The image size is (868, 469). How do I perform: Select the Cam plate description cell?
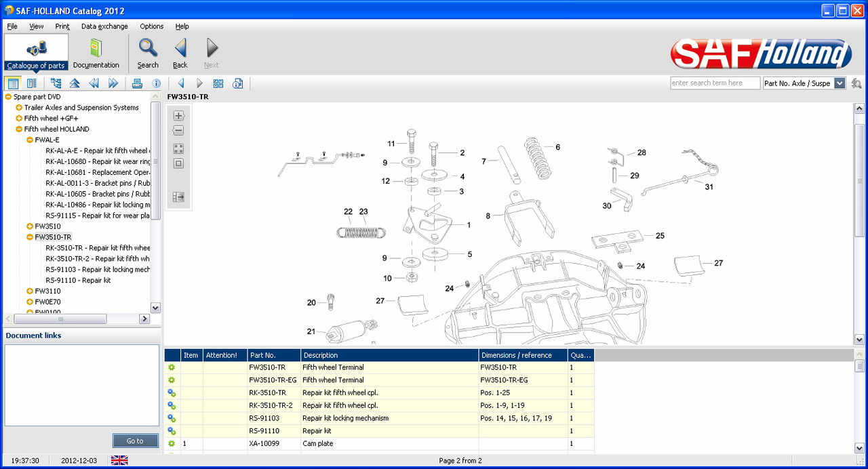(389, 444)
